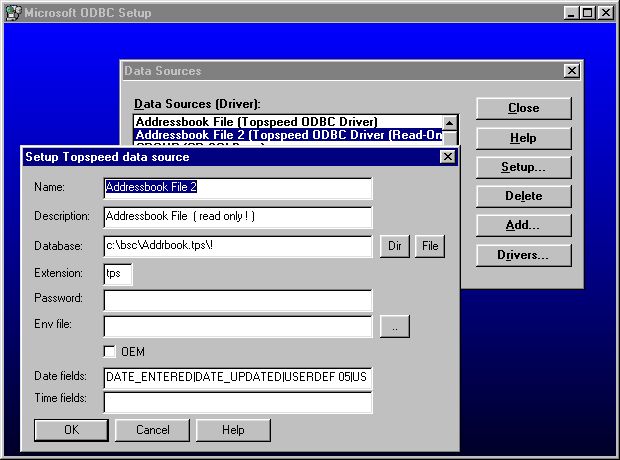The image size is (620, 460).
Task: Click the Close button in Data Sources
Action: (x=524, y=108)
